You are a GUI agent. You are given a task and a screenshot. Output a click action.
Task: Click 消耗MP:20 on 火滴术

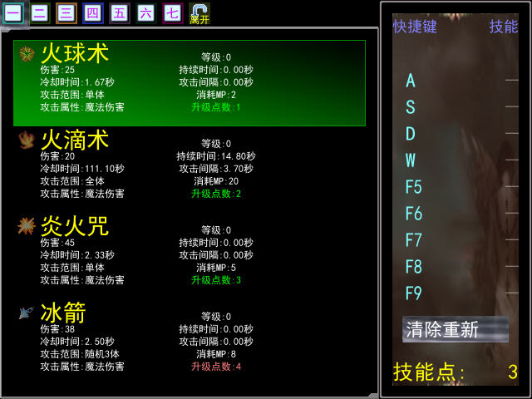216,181
